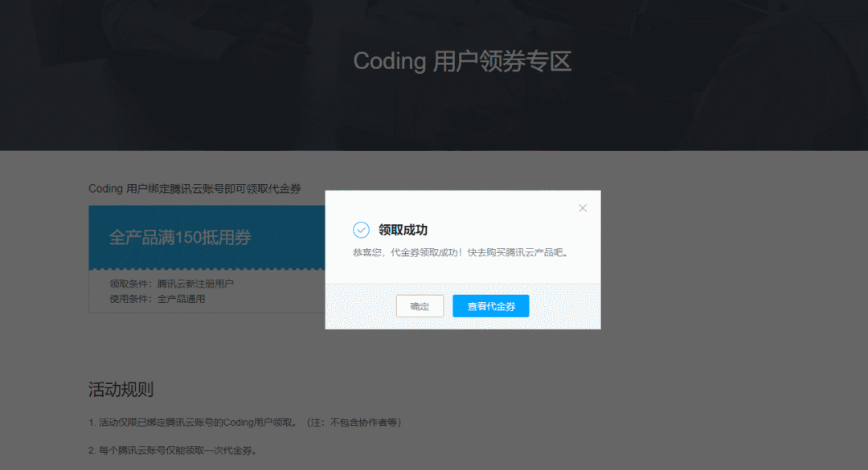Click the 恭喜您，代金券领取成功 message

pos(461,252)
